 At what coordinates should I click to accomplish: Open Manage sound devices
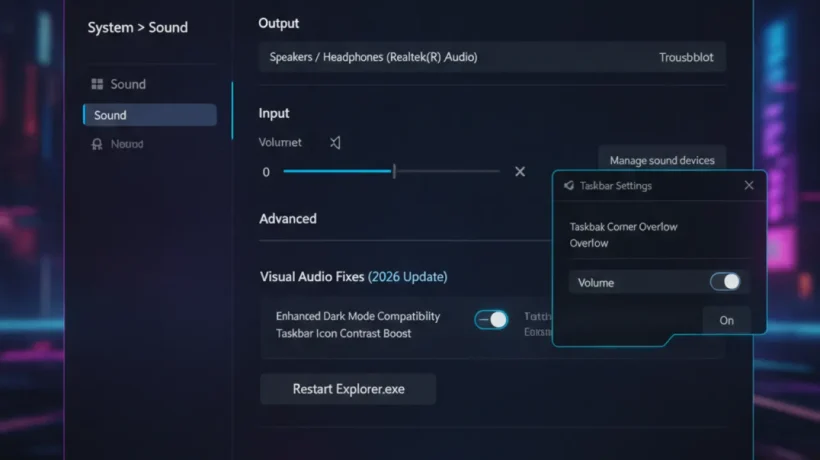click(662, 160)
